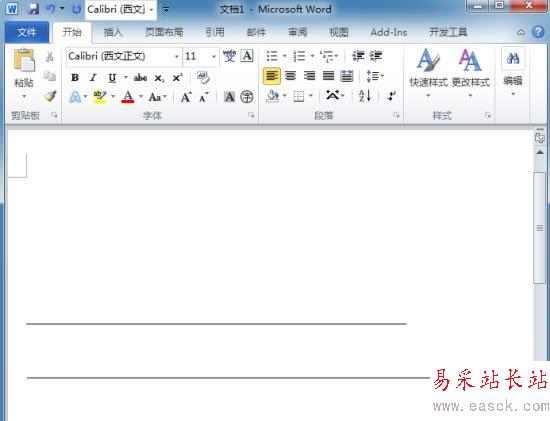Open the Change Styles menu
Viewport: 550px width, 421px height.
click(470, 73)
